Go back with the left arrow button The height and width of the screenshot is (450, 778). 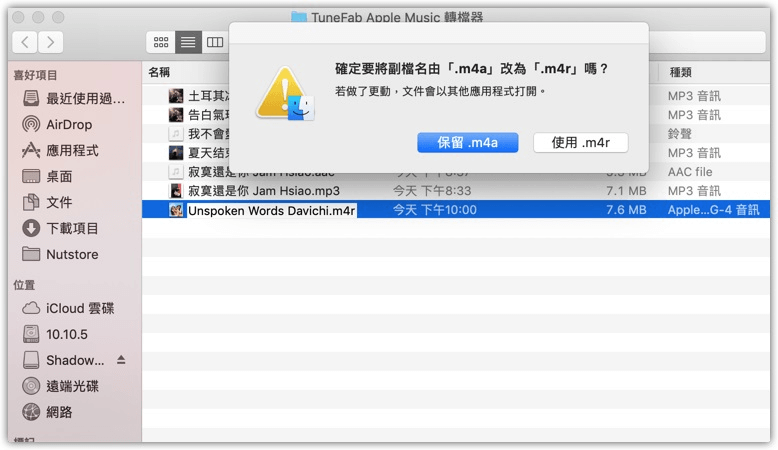click(x=25, y=42)
